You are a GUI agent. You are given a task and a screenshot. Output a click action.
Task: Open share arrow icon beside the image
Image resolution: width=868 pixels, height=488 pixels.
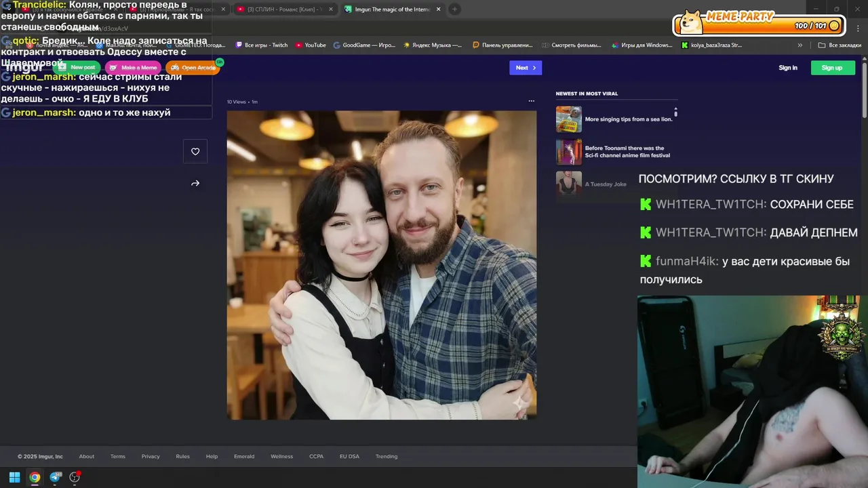pyautogui.click(x=195, y=184)
